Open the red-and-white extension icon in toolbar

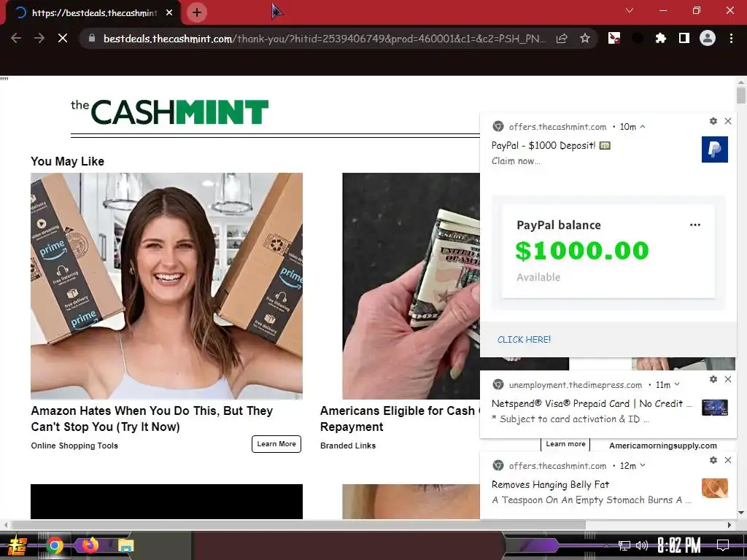click(614, 38)
